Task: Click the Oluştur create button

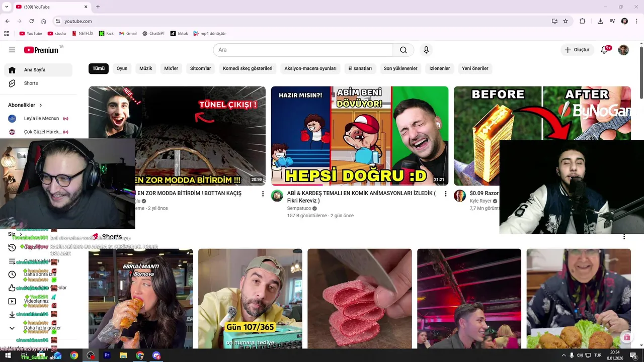Action: tap(577, 50)
